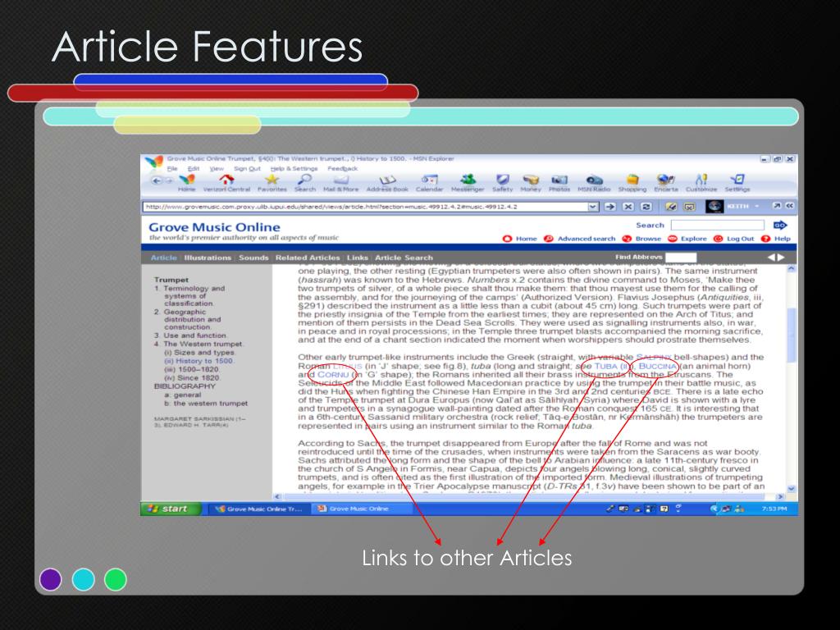Click the previous-section left arrow in article bar
The height and width of the screenshot is (630, 840).
pyautogui.click(x=771, y=257)
